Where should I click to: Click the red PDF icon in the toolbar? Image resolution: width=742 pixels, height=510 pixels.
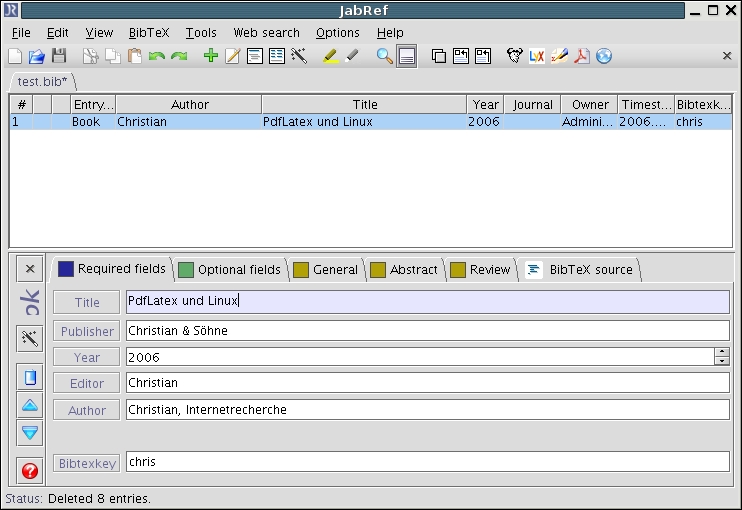[581, 56]
